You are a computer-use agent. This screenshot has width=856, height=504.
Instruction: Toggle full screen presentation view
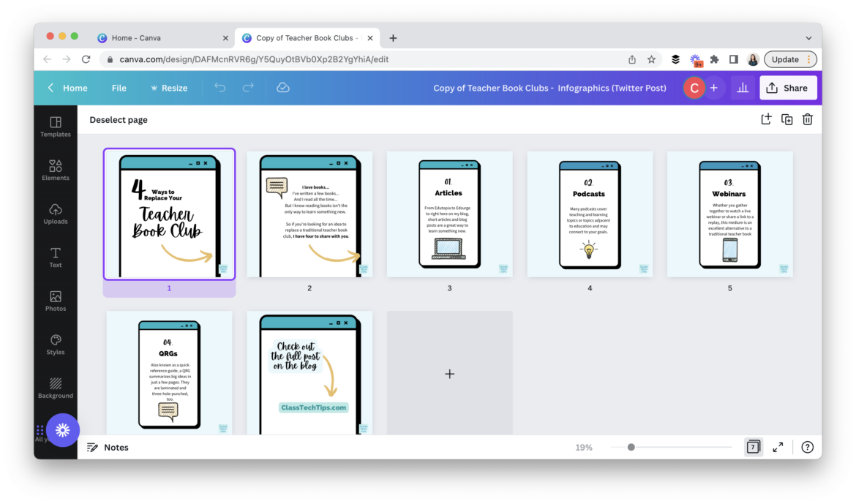point(777,446)
